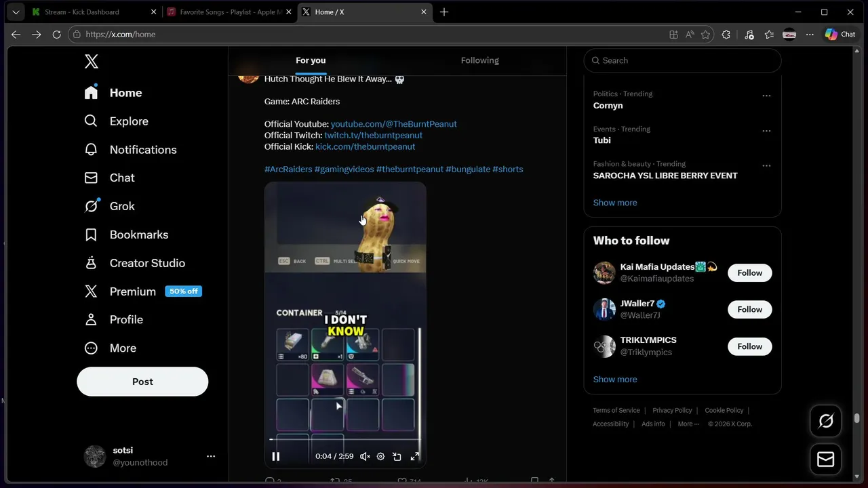This screenshot has width=868, height=488.
Task: Open favorites list in toolbar
Action: pos(769,35)
